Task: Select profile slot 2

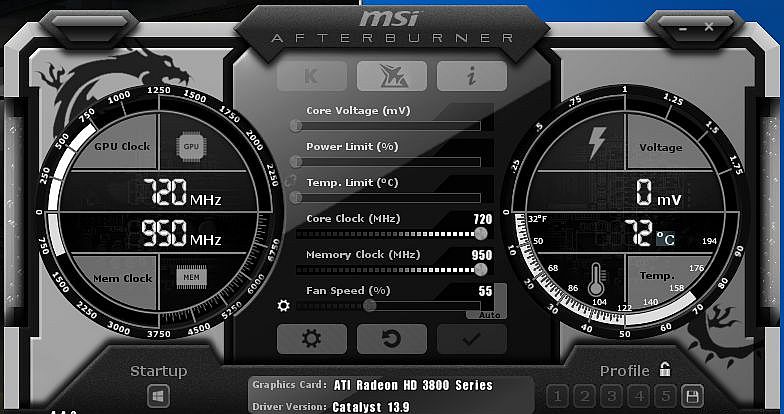Action: click(x=584, y=397)
